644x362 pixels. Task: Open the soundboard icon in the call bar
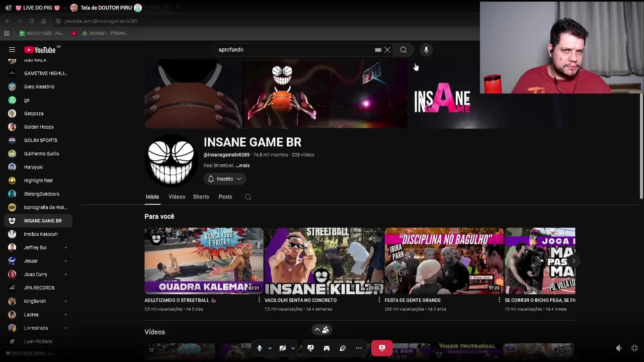[343, 348]
